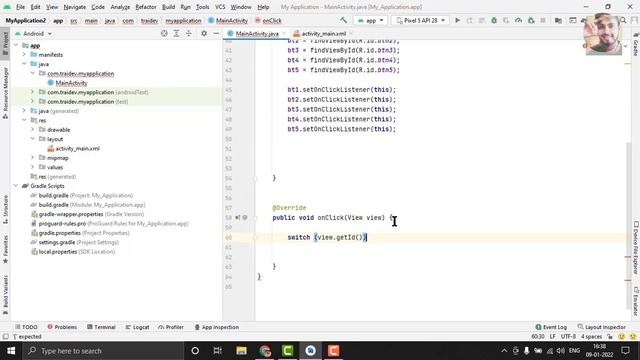This screenshot has height=360, width=640.
Task: Click the UTF-8 encoding status entry
Action: pos(568,336)
